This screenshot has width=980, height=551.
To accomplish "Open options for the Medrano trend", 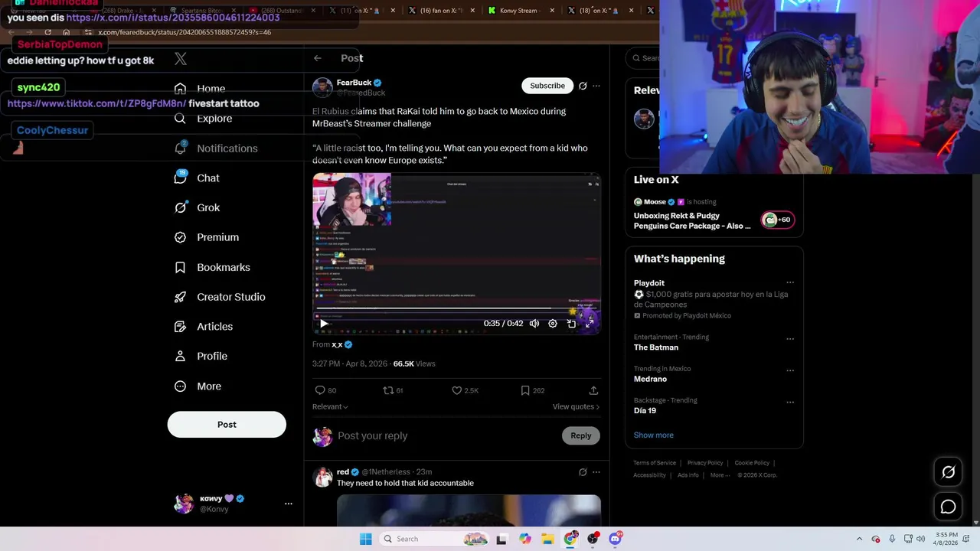I will click(790, 370).
